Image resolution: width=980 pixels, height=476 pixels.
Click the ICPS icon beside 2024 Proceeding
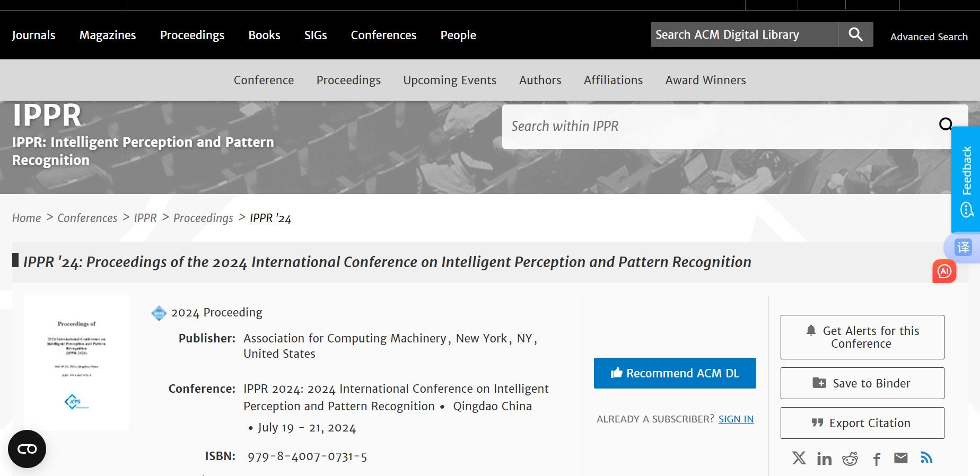pos(159,313)
